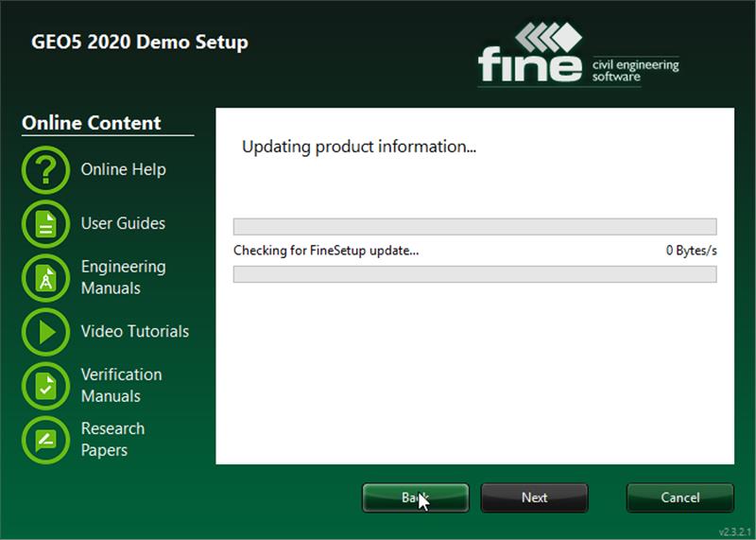Click the Next button
Viewport: 756px width, 540px height.
pos(534,497)
